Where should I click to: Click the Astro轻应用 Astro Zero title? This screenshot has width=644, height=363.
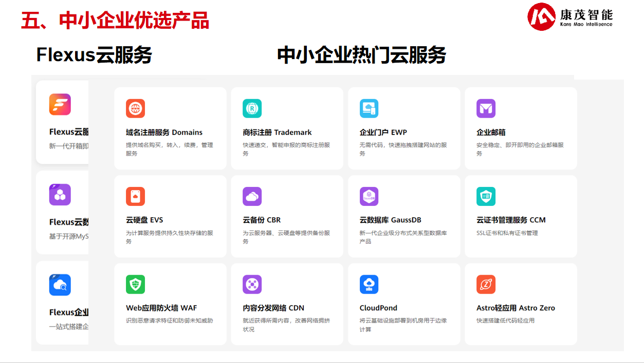pos(516,308)
